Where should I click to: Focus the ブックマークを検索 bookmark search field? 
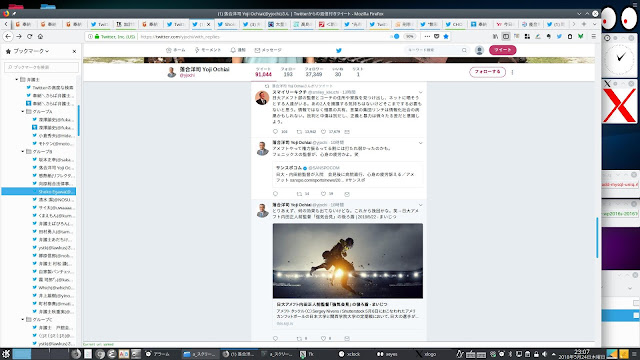[42, 67]
